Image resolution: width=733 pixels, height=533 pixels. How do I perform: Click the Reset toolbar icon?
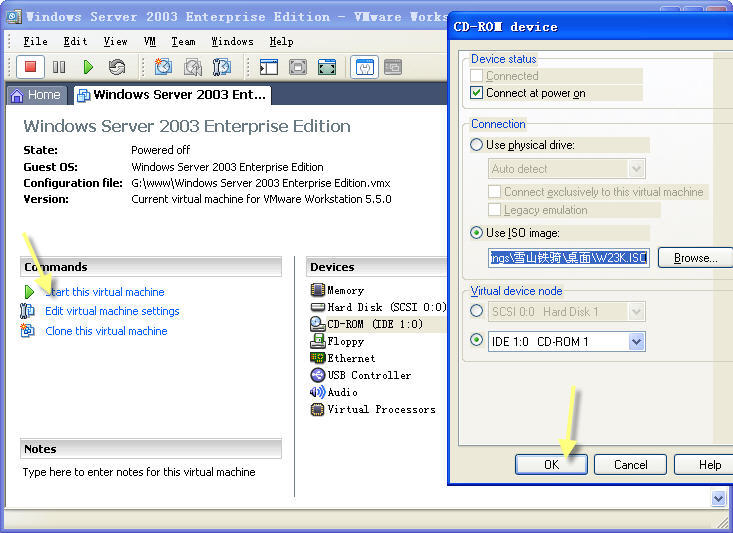(x=117, y=67)
